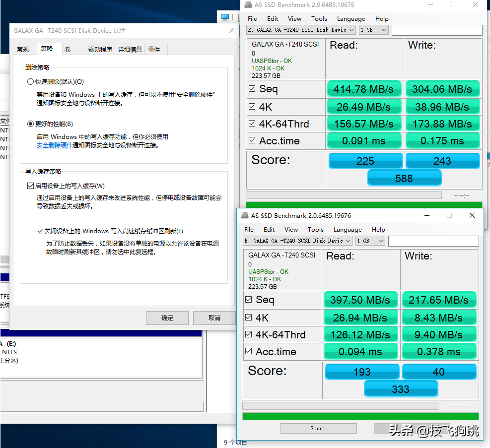Toggle Acc.time checkbox in lower AS SSD window
Image resolution: width=490 pixels, height=448 pixels.
click(248, 351)
